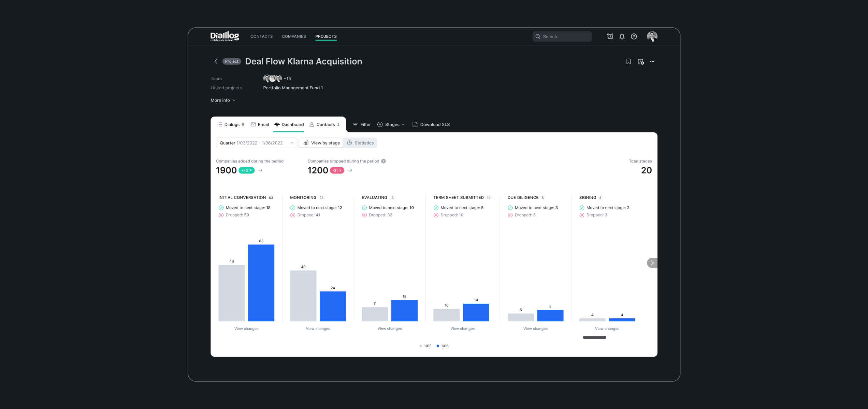Image resolution: width=868 pixels, height=409 pixels.
Task: Open the three-dots more options menu
Action: [652, 61]
